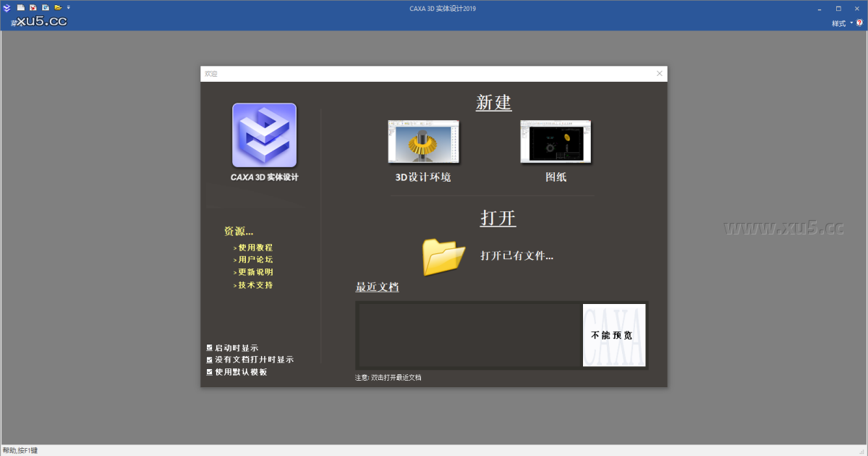The image size is (868, 456).
Task: Select the 3D设计环境 thumbnail under 新建
Action: click(423, 142)
